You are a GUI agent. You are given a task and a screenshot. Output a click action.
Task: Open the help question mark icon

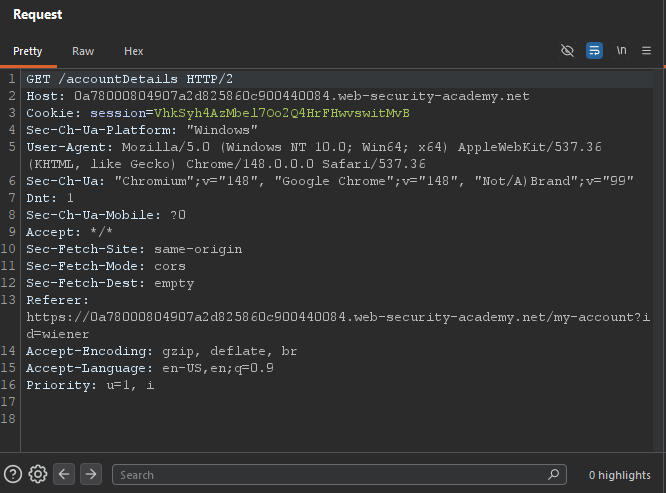point(13,474)
